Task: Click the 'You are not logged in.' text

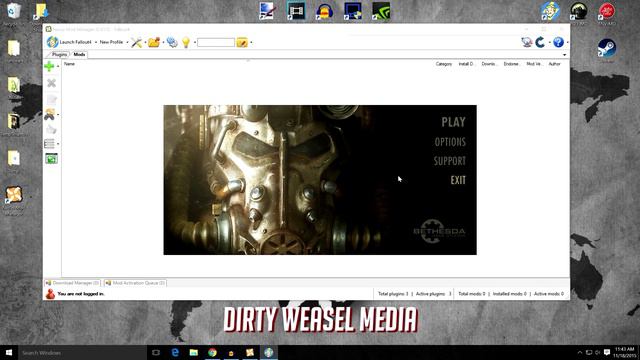Action: point(81,294)
